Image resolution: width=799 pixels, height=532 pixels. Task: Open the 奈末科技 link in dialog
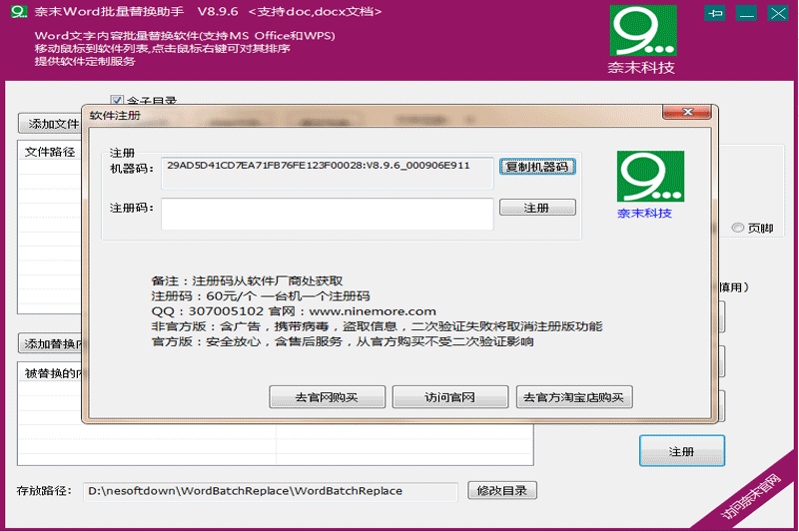click(x=644, y=214)
